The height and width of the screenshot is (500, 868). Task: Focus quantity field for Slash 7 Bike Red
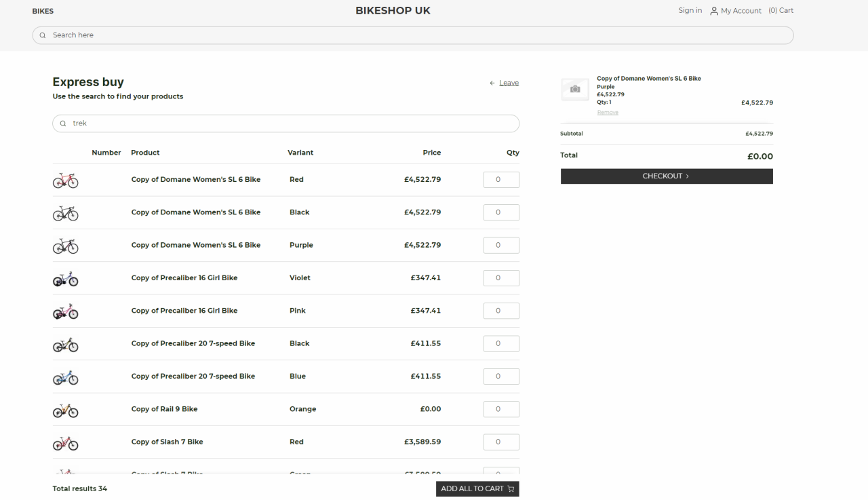tap(500, 442)
